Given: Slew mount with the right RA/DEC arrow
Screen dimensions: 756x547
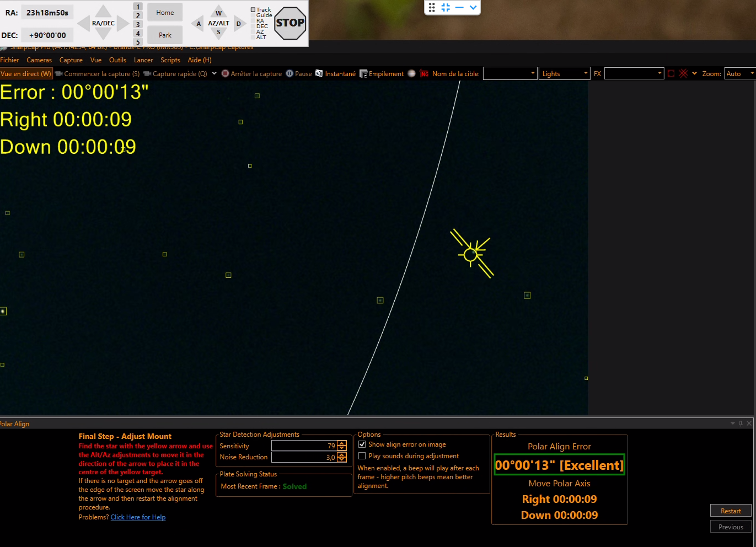Looking at the screenshot, I should [124, 23].
